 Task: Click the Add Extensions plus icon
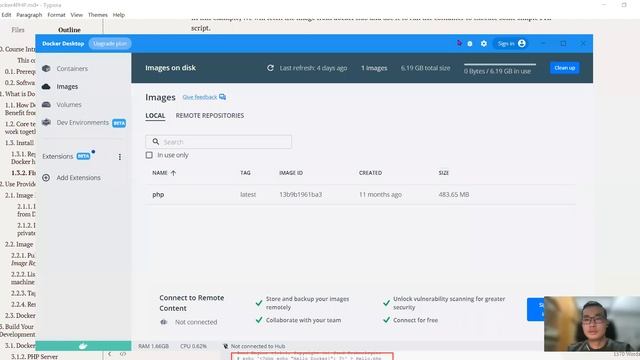coord(46,178)
